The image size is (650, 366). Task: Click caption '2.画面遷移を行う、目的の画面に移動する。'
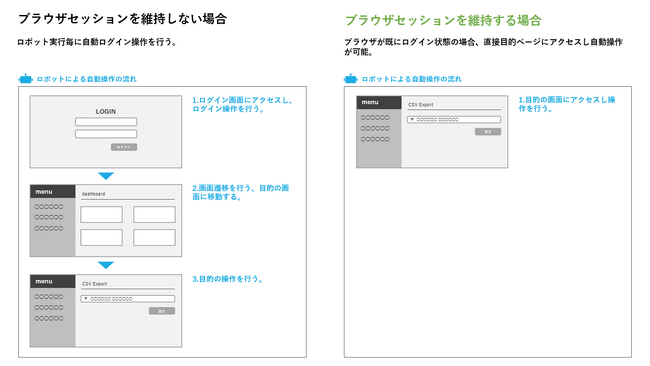(x=240, y=192)
